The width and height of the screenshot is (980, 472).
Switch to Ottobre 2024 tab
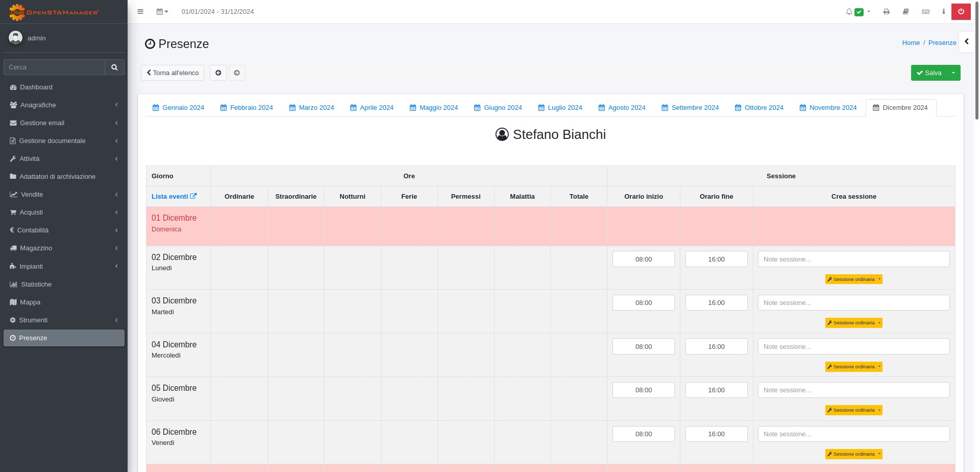coord(759,107)
